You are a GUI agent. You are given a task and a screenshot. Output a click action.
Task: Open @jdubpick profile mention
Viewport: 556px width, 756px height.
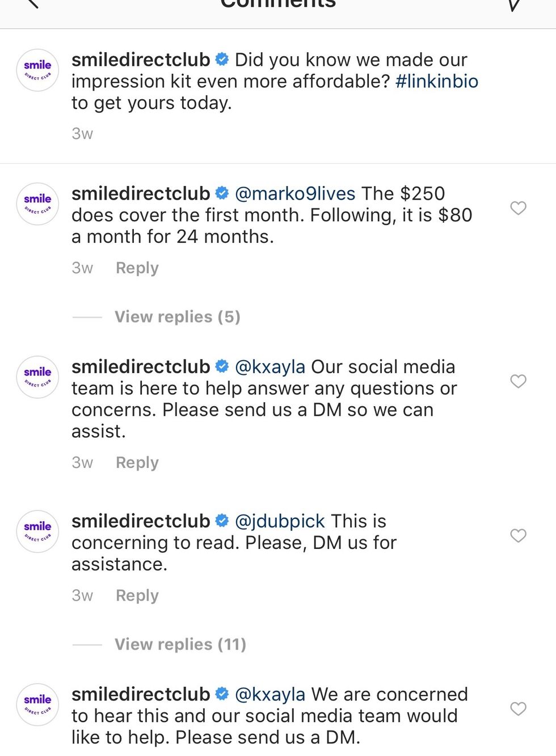(x=280, y=521)
